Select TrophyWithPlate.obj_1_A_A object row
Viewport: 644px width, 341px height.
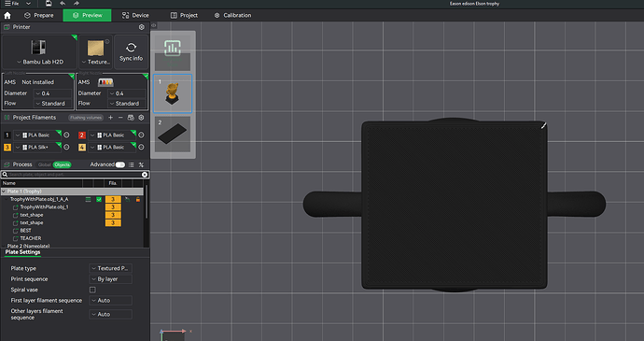[x=39, y=199]
